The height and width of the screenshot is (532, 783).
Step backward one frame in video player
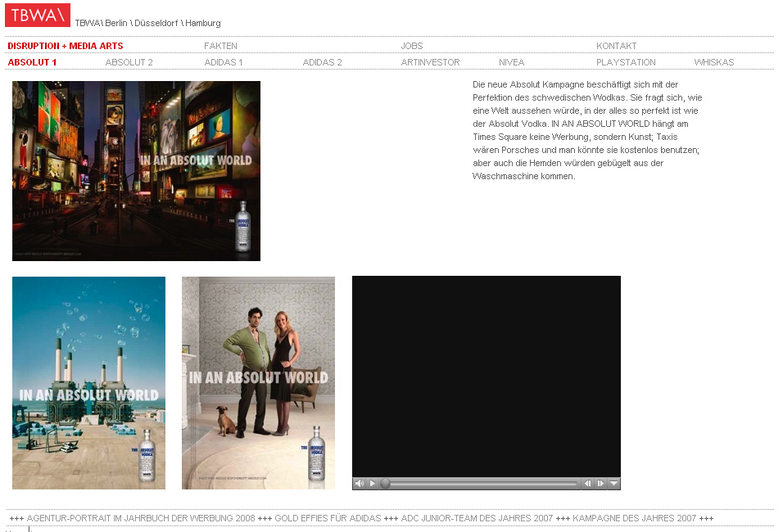point(588,483)
